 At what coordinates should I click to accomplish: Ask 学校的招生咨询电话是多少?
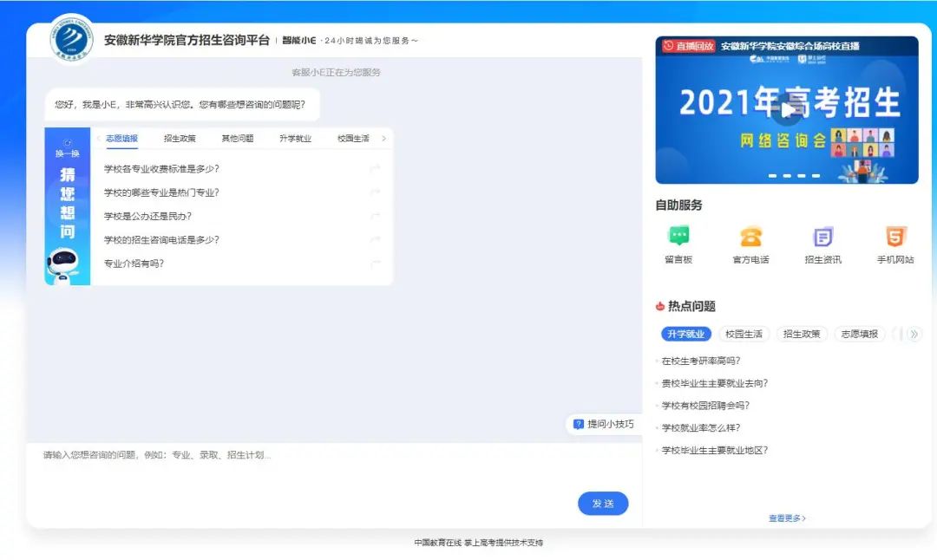coord(161,239)
